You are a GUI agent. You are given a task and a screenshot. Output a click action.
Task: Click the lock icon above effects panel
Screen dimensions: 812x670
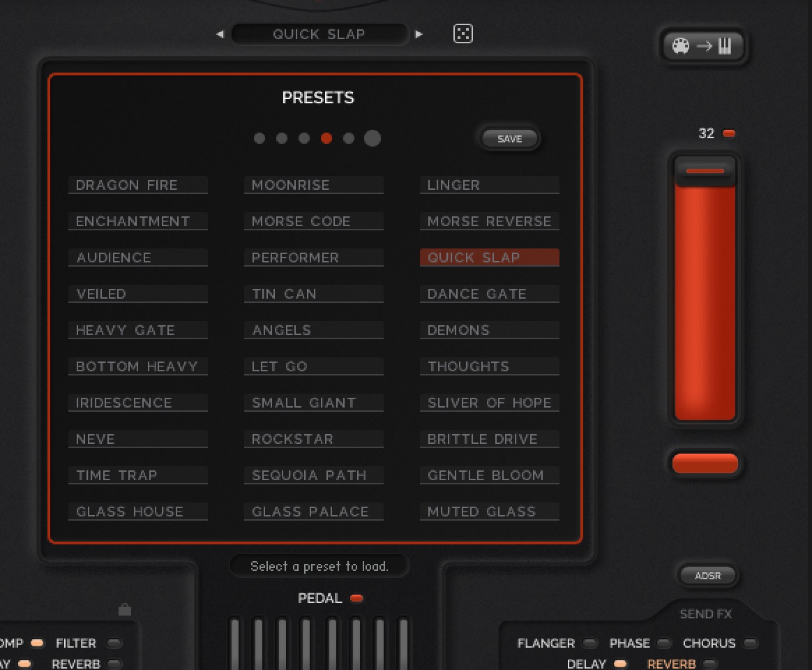pyautogui.click(x=125, y=609)
